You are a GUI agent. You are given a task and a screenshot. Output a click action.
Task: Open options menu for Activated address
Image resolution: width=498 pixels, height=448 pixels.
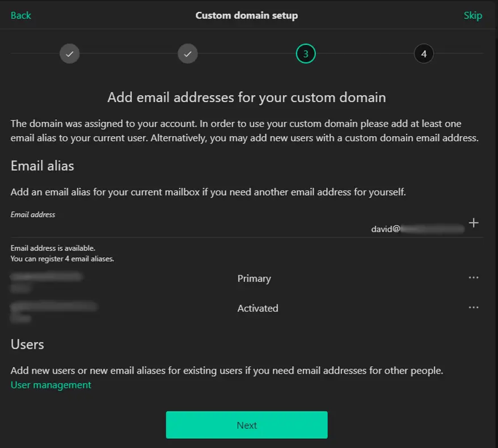(x=474, y=307)
